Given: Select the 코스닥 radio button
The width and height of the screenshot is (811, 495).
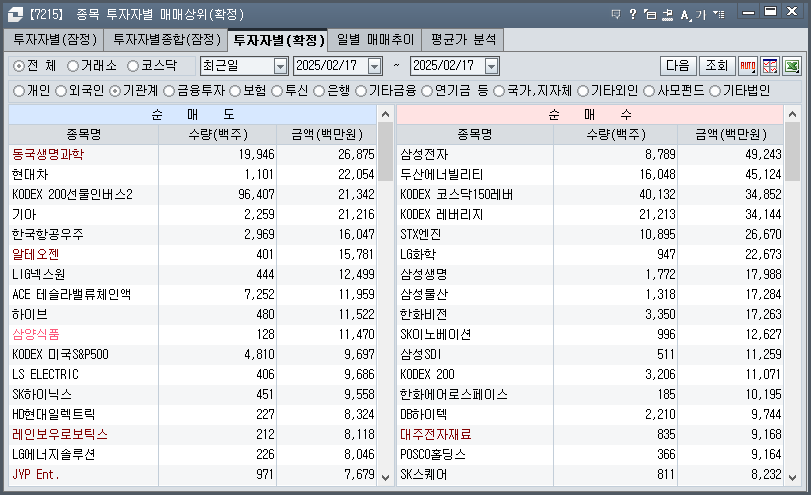Looking at the screenshot, I should coord(133,66).
